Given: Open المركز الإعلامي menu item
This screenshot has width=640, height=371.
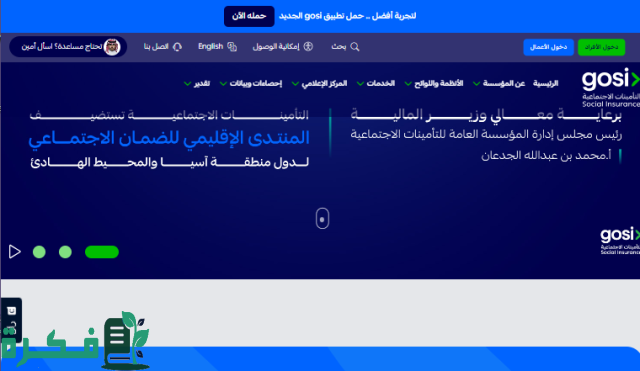Looking at the screenshot, I should [x=324, y=83].
